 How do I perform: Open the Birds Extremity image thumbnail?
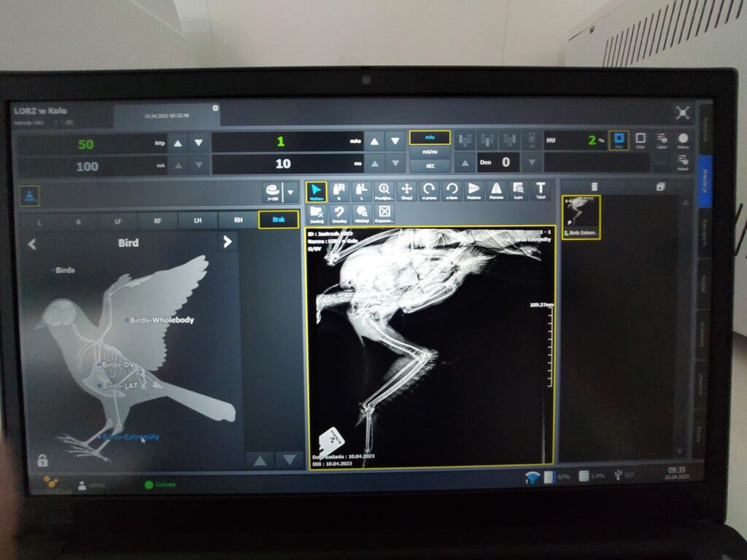tap(581, 217)
